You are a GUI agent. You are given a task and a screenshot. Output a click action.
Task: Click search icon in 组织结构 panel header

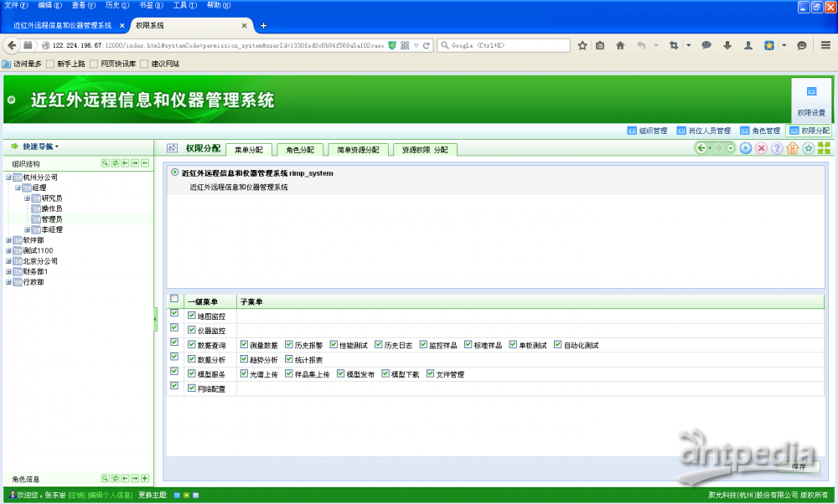coord(106,163)
